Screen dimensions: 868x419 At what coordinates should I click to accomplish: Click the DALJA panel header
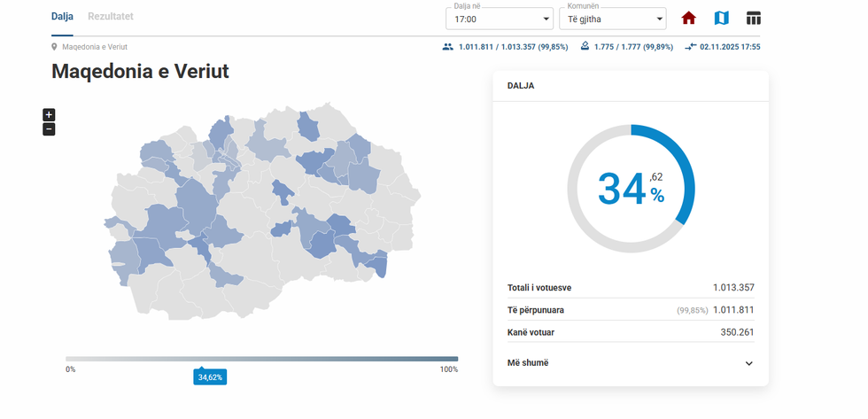(631, 87)
